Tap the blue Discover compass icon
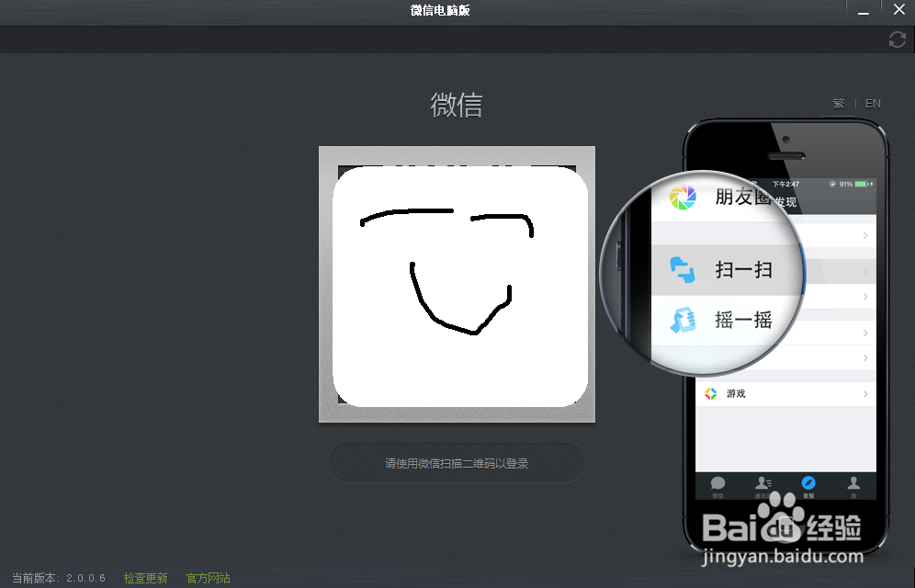 pos(808,481)
